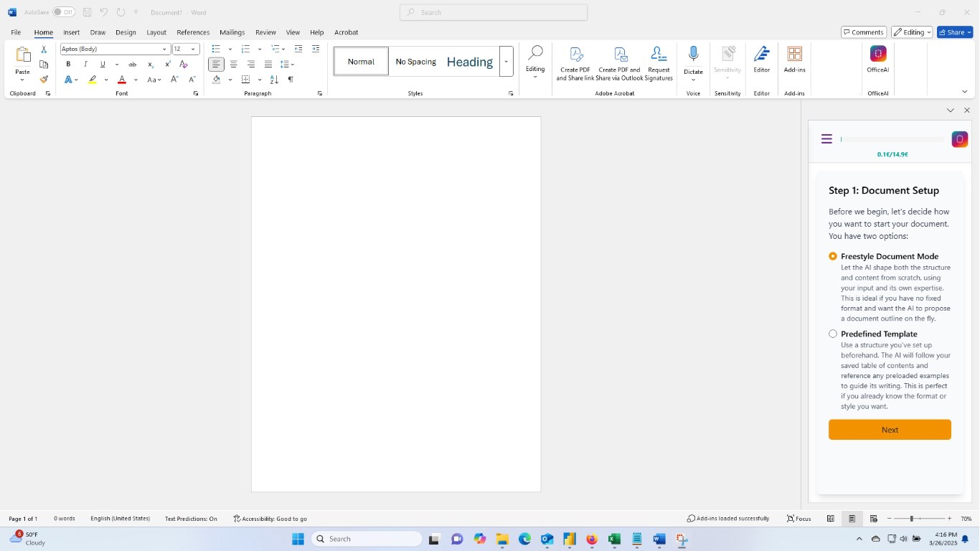Open the Insert ribbon tab
Image resolution: width=980 pixels, height=551 pixels.
tap(71, 32)
